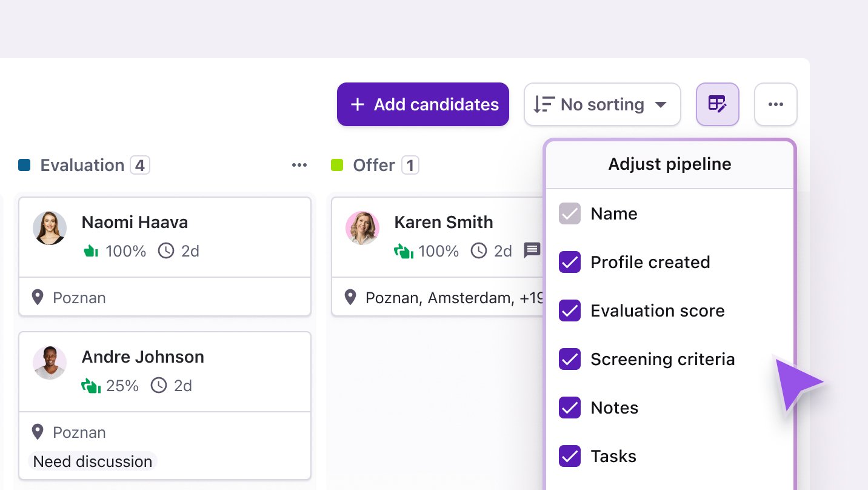Open the three-dot more options button
Image resolution: width=868 pixels, height=490 pixels.
[775, 104]
